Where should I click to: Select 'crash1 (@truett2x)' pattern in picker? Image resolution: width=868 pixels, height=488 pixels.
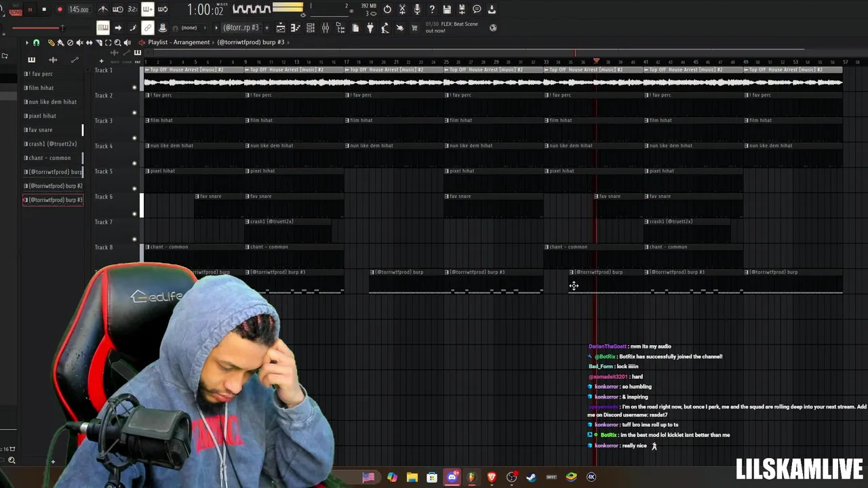(x=53, y=144)
